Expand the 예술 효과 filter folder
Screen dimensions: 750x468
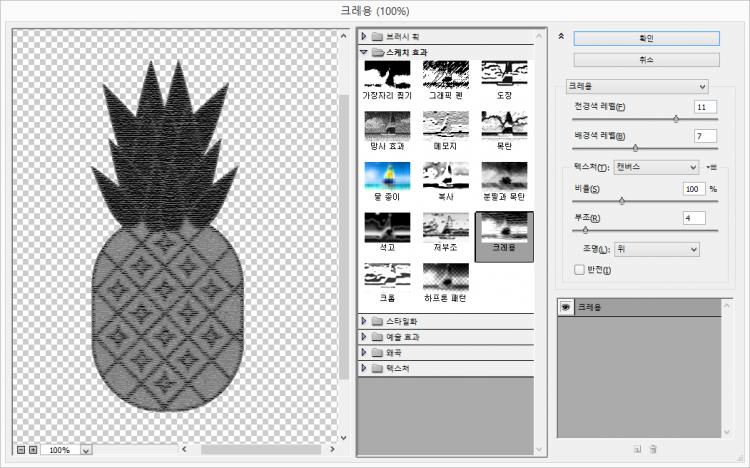coord(364,337)
